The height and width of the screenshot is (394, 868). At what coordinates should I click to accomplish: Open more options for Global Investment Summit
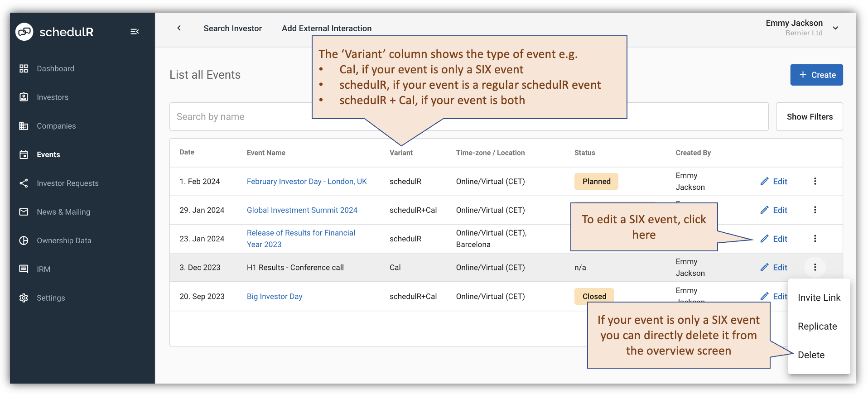815,210
